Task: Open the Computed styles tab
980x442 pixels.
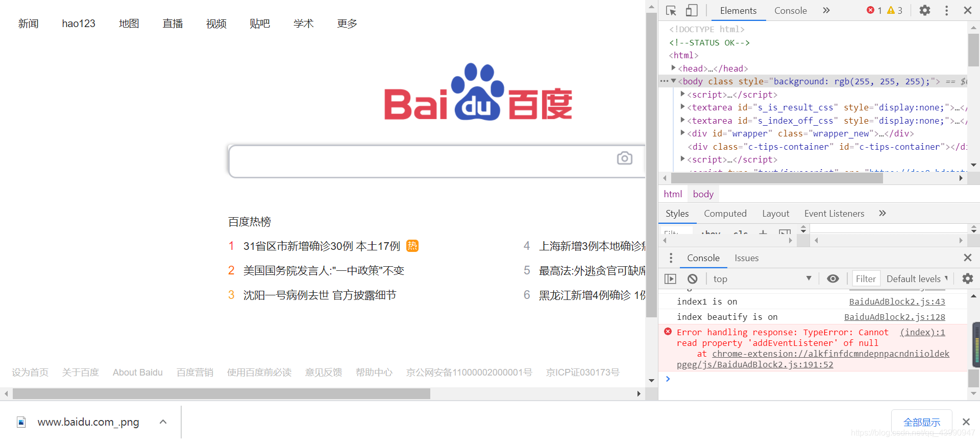Action: click(x=725, y=214)
